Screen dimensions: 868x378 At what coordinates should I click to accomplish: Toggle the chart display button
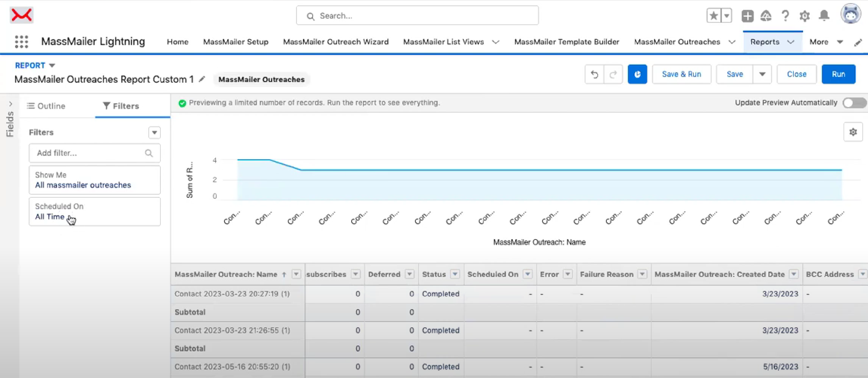637,74
